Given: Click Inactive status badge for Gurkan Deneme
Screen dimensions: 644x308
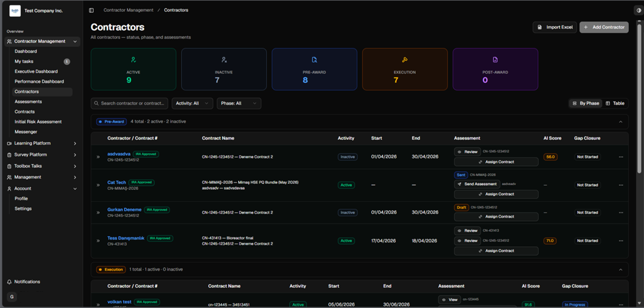Looking at the screenshot, I should pyautogui.click(x=348, y=212).
